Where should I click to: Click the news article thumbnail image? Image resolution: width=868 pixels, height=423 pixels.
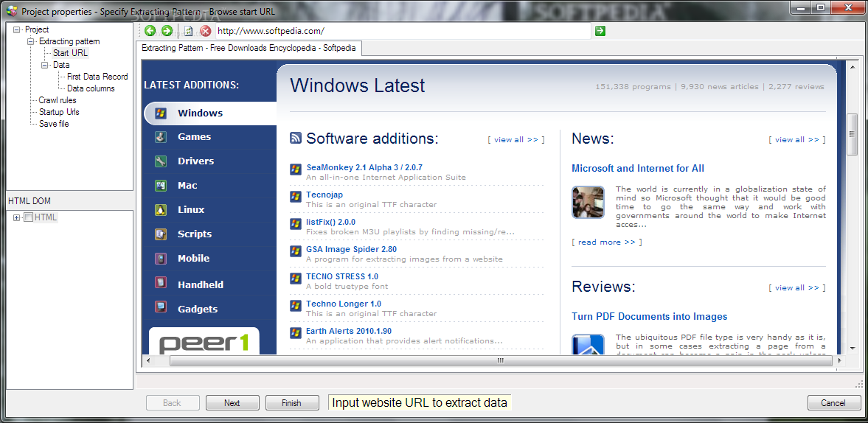tap(588, 202)
